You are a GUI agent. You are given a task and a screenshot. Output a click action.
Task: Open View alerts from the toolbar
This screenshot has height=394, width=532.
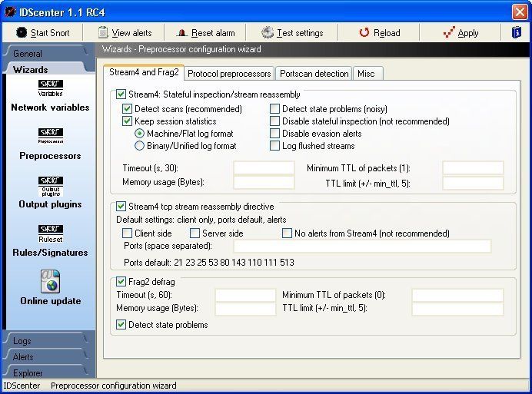(x=125, y=33)
